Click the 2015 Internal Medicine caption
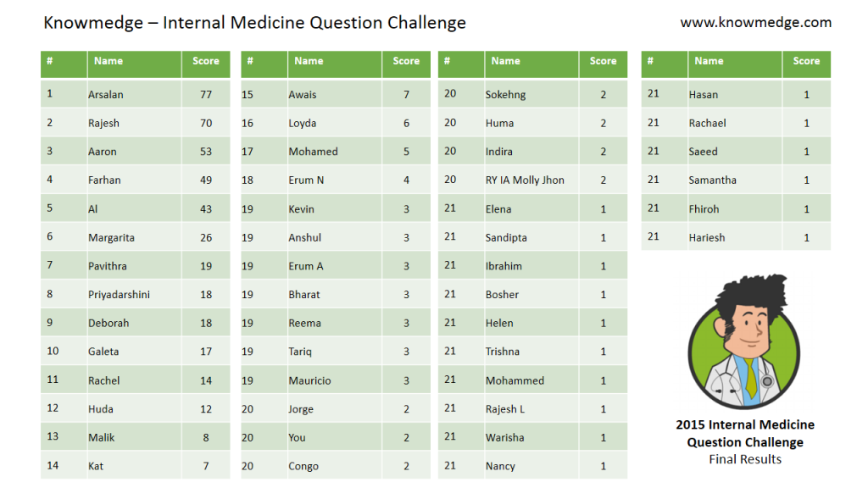 point(745,425)
